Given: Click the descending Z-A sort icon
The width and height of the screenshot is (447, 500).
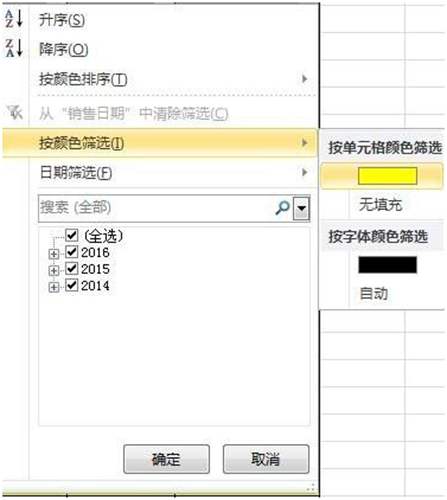Looking at the screenshot, I should point(14,48).
